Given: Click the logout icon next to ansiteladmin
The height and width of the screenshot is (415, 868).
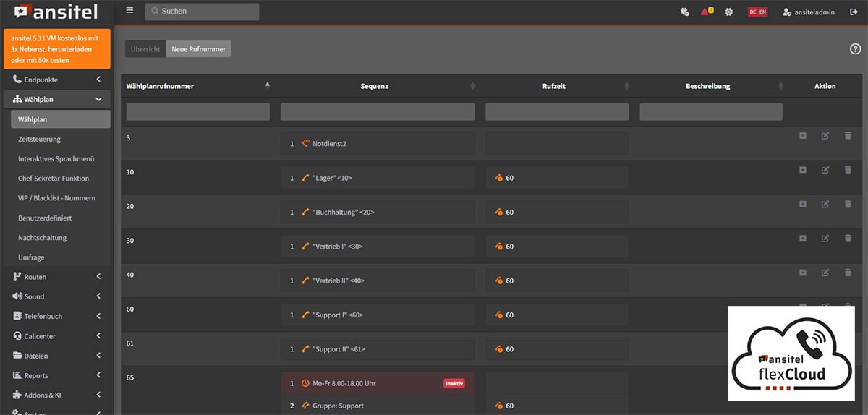Looking at the screenshot, I should pyautogui.click(x=854, y=12).
